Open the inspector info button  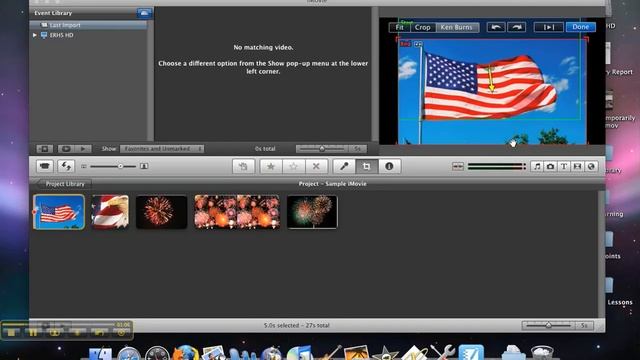pos(389,166)
